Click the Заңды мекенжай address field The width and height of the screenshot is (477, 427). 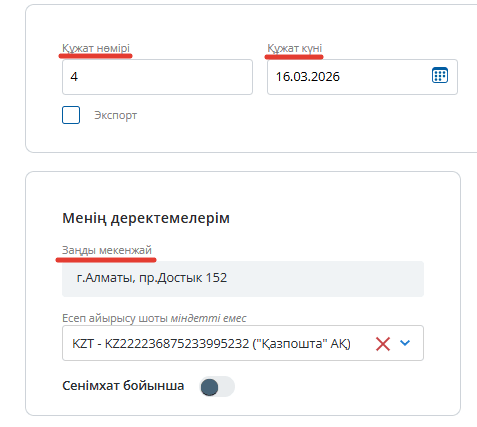point(243,279)
